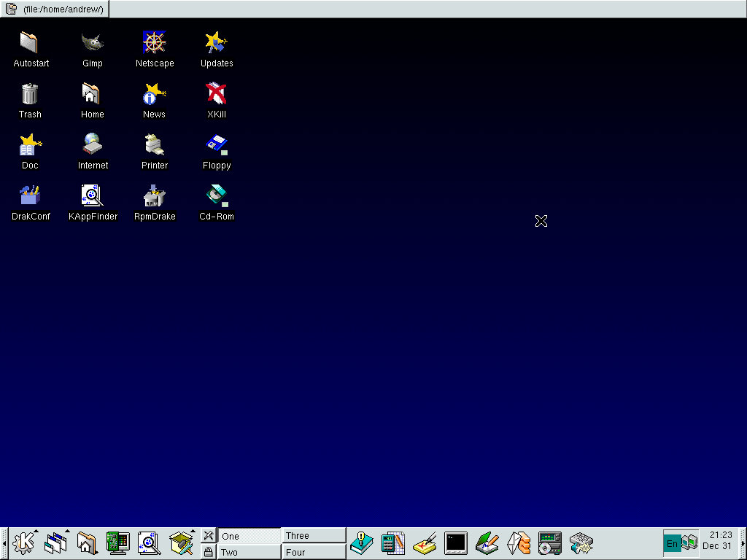This screenshot has width=747, height=560.
Task: Launch the CD player from the panel
Action: click(549, 543)
